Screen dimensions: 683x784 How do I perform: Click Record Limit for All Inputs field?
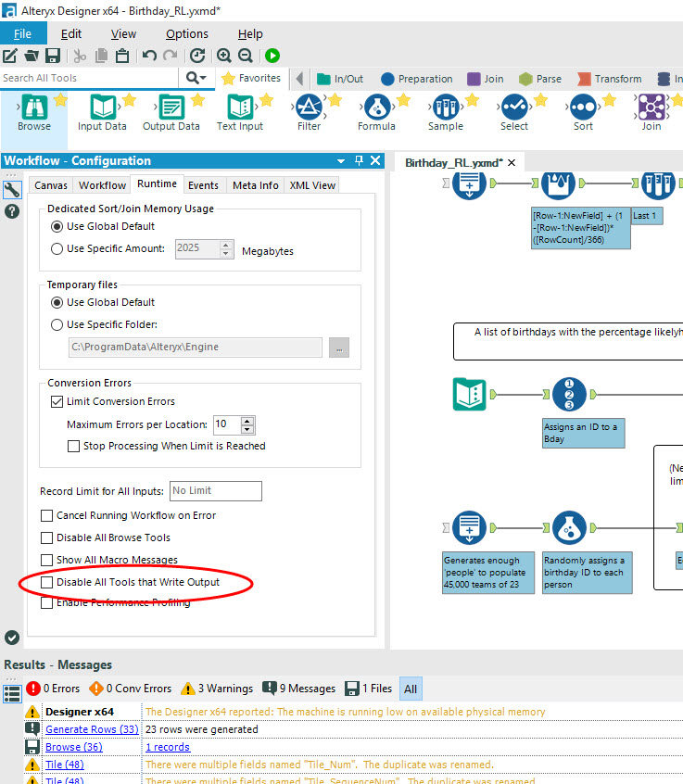(216, 491)
